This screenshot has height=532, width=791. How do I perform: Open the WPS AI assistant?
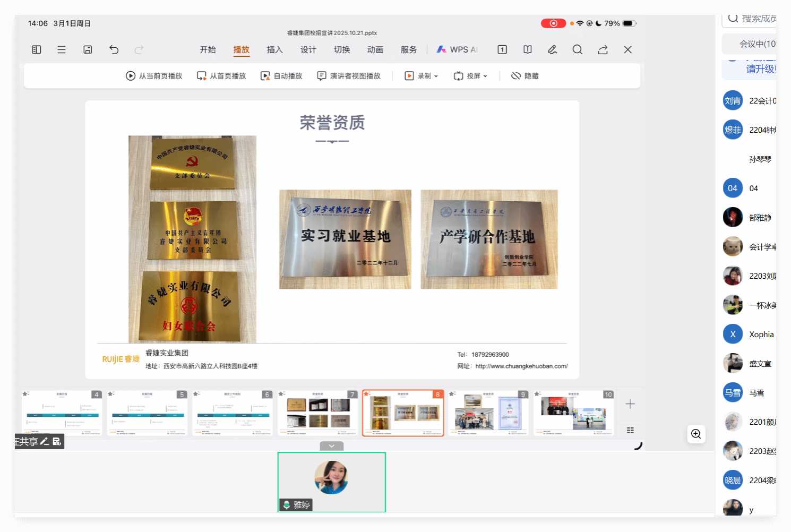tap(457, 49)
